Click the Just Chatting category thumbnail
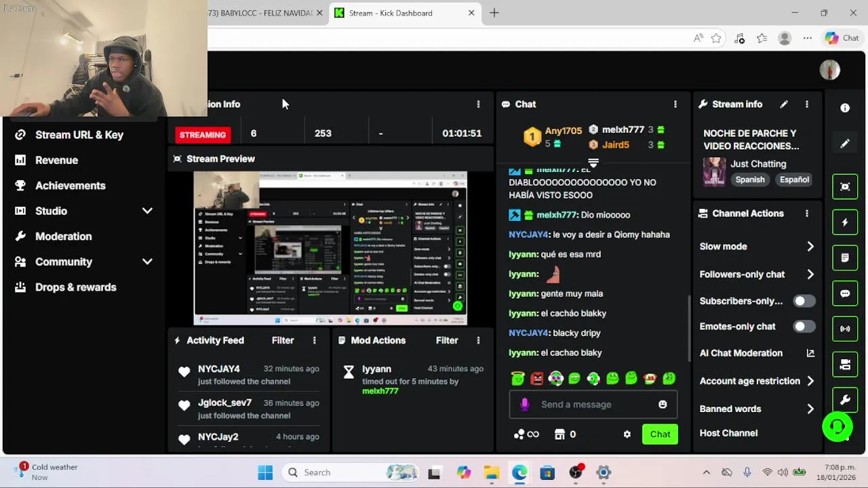This screenshot has width=868, height=488. (x=714, y=171)
